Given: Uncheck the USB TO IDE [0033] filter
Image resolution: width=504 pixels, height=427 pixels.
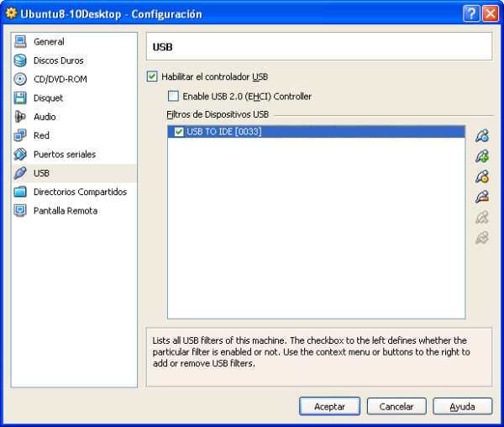Looking at the screenshot, I should pyautogui.click(x=179, y=132).
